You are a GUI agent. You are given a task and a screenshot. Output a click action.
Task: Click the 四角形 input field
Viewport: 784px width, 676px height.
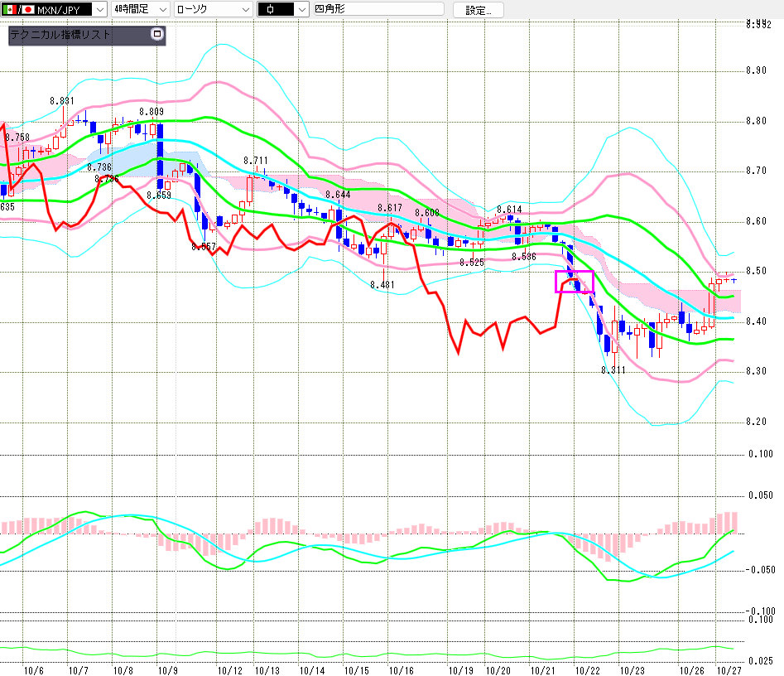point(378,9)
